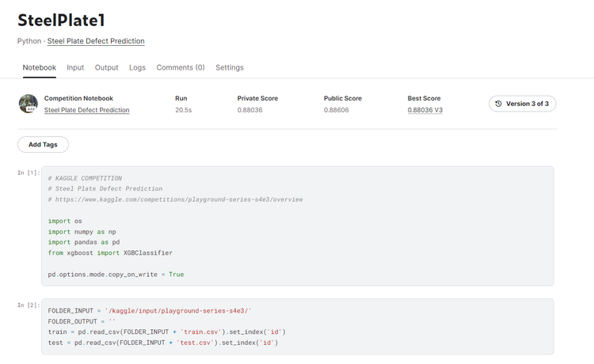Click the 'import numpy as np' line
594x364 pixels.
pos(82,232)
